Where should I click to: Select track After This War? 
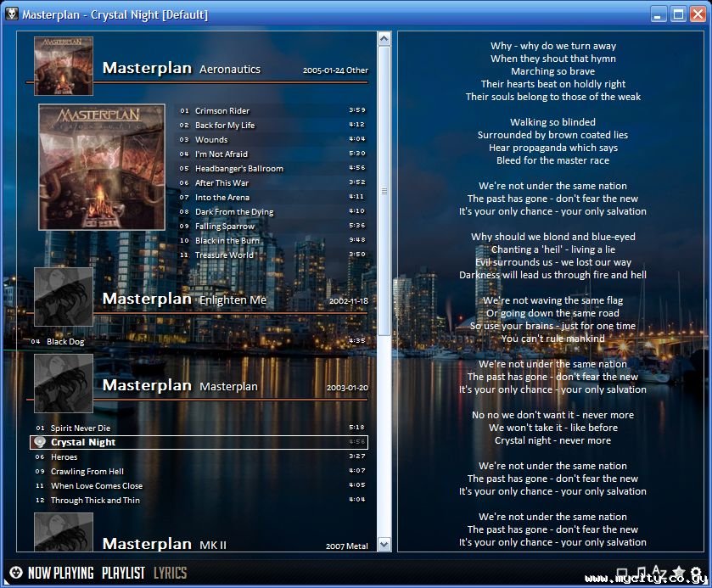(272, 182)
